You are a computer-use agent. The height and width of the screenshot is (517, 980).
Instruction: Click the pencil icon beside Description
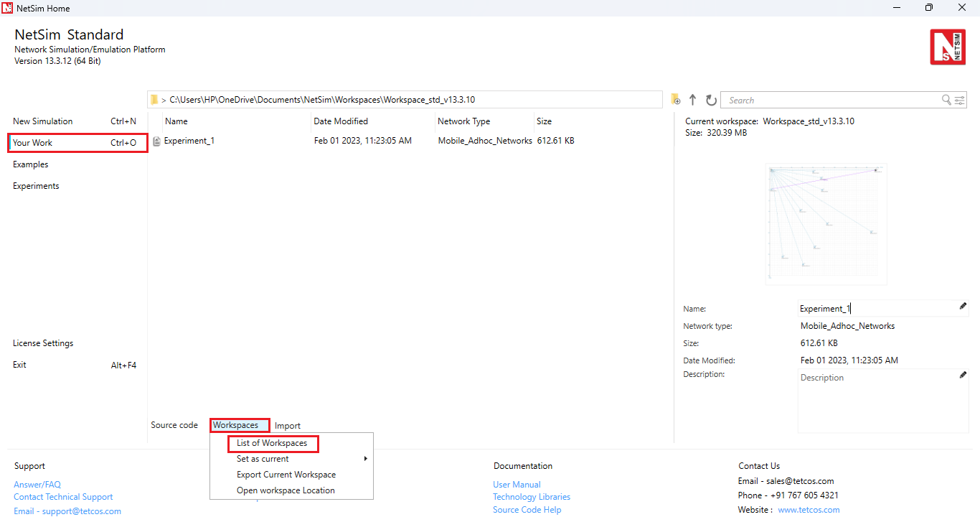coord(963,375)
